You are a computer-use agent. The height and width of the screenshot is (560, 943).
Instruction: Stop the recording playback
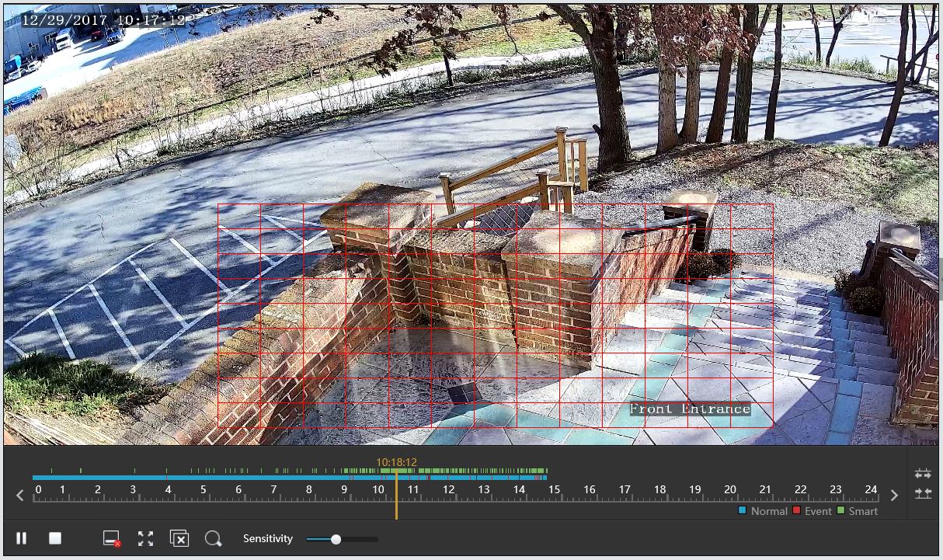55,538
